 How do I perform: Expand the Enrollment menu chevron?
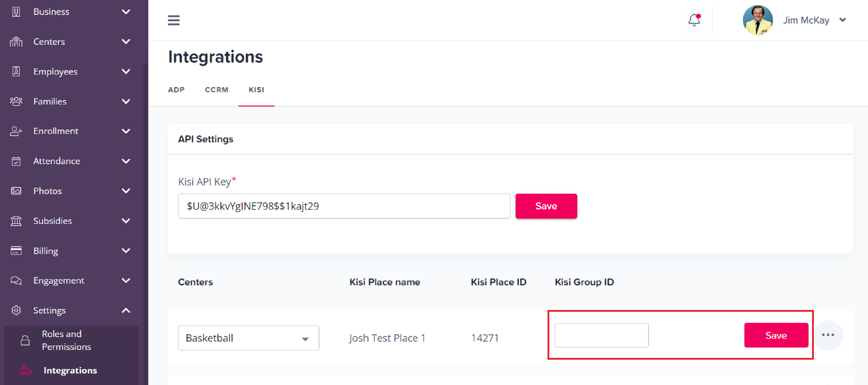click(x=126, y=131)
